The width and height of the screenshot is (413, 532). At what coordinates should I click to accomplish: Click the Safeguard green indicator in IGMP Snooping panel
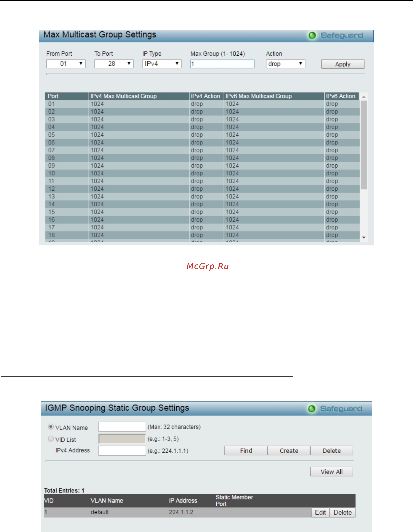pos(312,409)
